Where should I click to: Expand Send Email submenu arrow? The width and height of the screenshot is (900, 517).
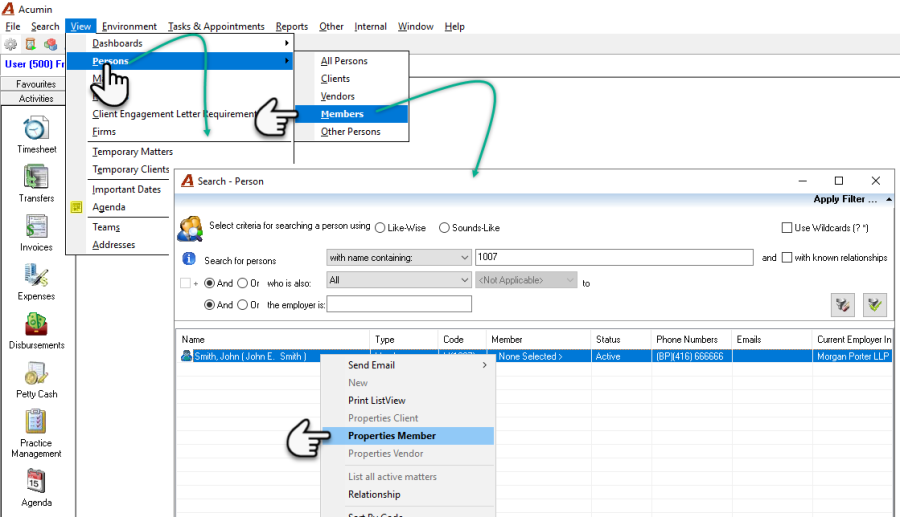pyautogui.click(x=484, y=365)
